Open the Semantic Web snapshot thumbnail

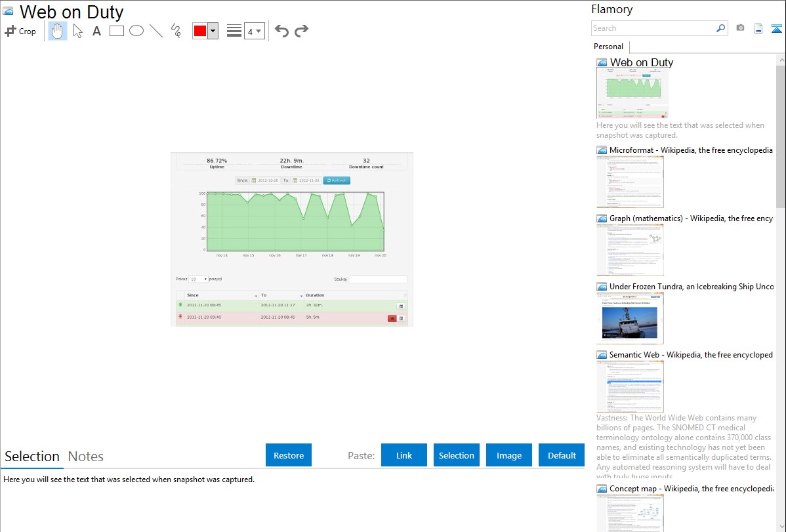[630, 386]
